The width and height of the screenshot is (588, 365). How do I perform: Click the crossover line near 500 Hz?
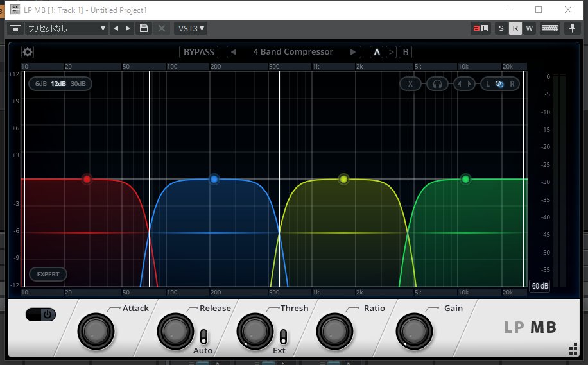[279, 179]
